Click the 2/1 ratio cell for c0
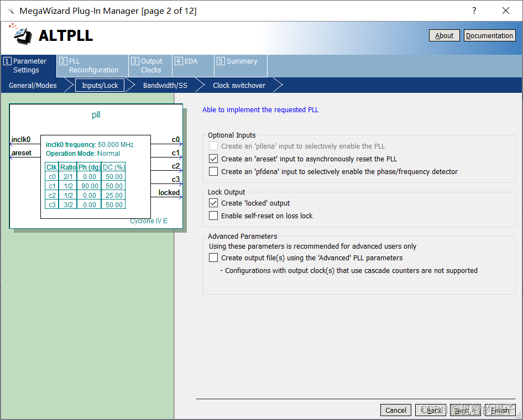 68,177
